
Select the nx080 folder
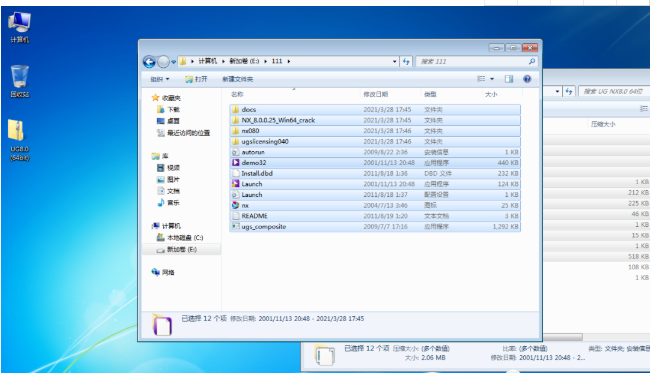click(x=375, y=131)
